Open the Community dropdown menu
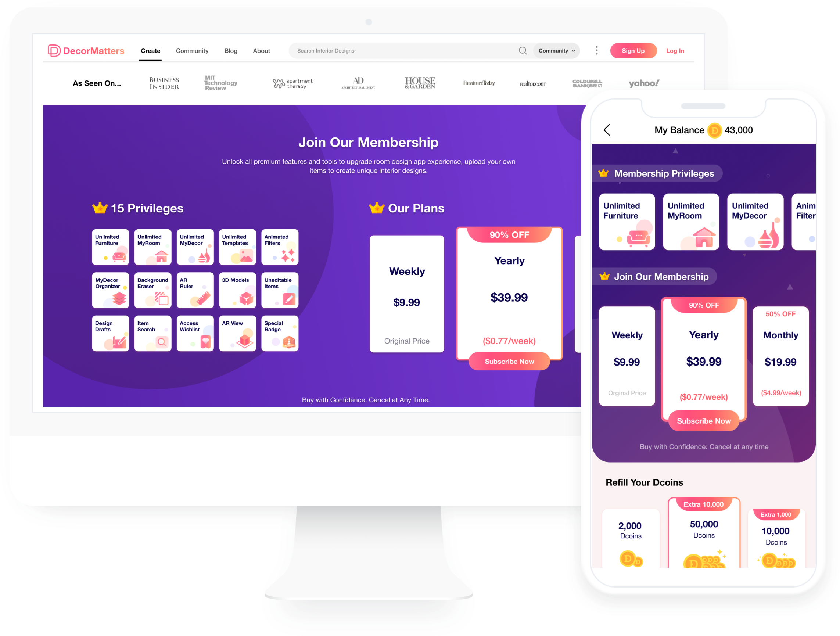Screen dimensions: 840x636 click(x=557, y=51)
